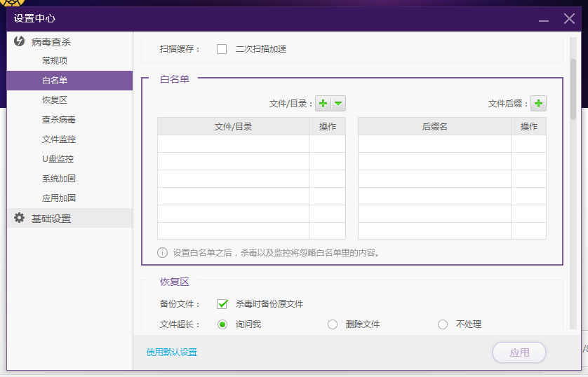Go to 文件监控 settings
588x377 pixels.
point(59,139)
